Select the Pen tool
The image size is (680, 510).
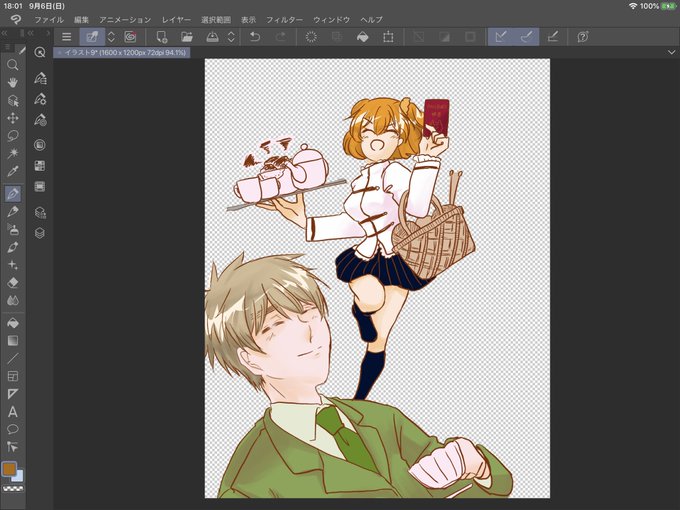(x=13, y=193)
